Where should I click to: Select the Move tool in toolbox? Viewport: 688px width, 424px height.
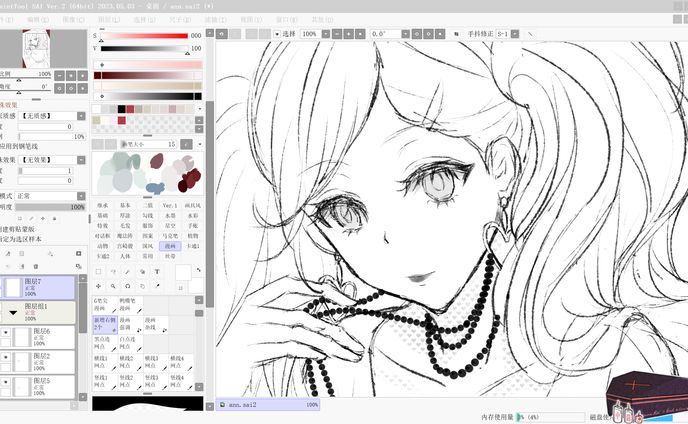tap(98, 286)
